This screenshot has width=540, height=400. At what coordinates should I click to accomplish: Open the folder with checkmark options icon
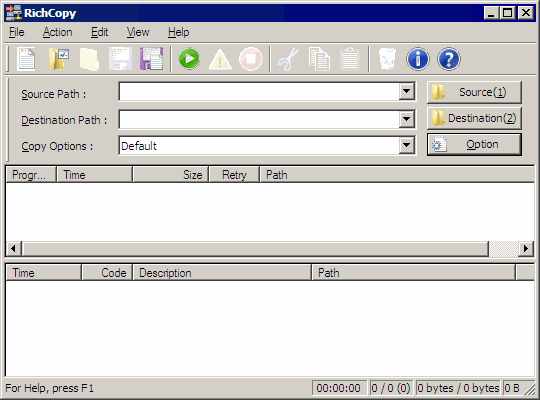click(59, 59)
